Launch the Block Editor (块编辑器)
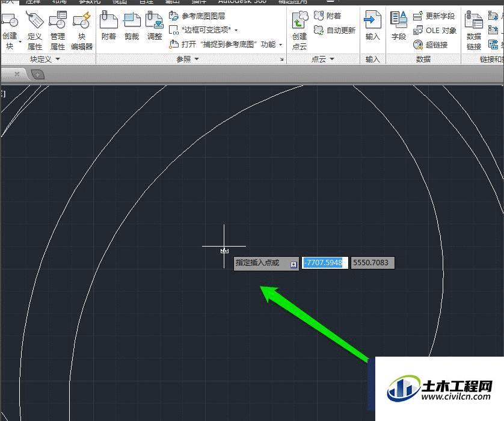504x421 pixels. [x=82, y=31]
